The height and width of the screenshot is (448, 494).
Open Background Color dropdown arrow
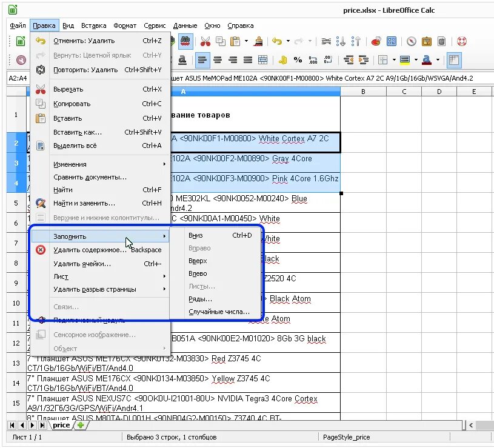click(x=416, y=59)
